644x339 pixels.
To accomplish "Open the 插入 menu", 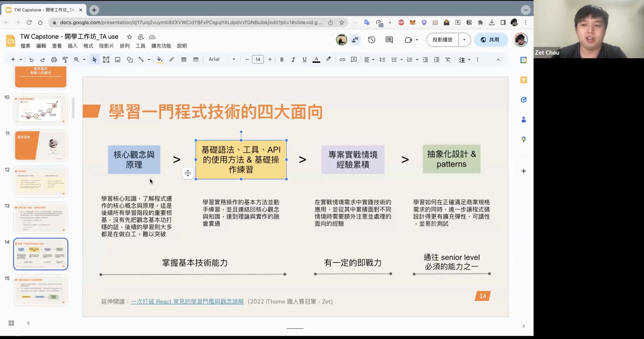I will coord(72,46).
